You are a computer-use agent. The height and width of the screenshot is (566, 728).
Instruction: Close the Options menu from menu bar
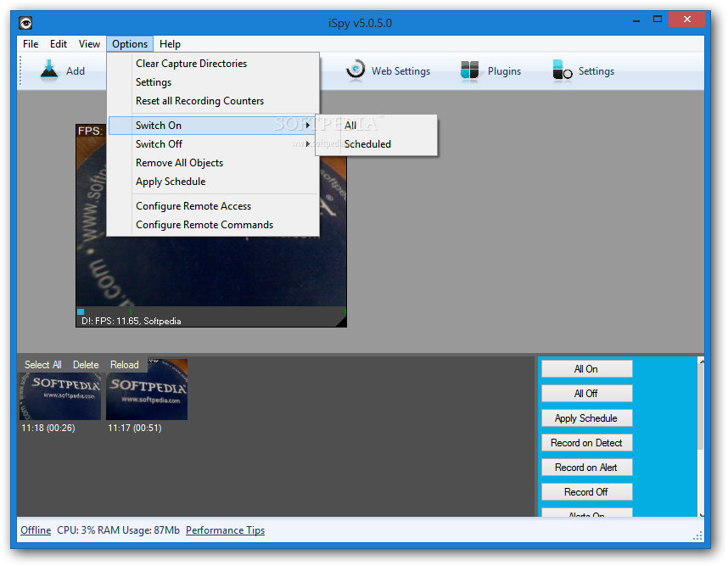[130, 44]
